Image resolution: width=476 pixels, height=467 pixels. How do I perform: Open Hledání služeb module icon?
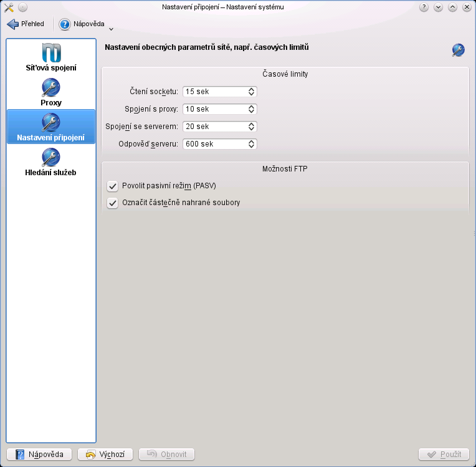(x=51, y=157)
